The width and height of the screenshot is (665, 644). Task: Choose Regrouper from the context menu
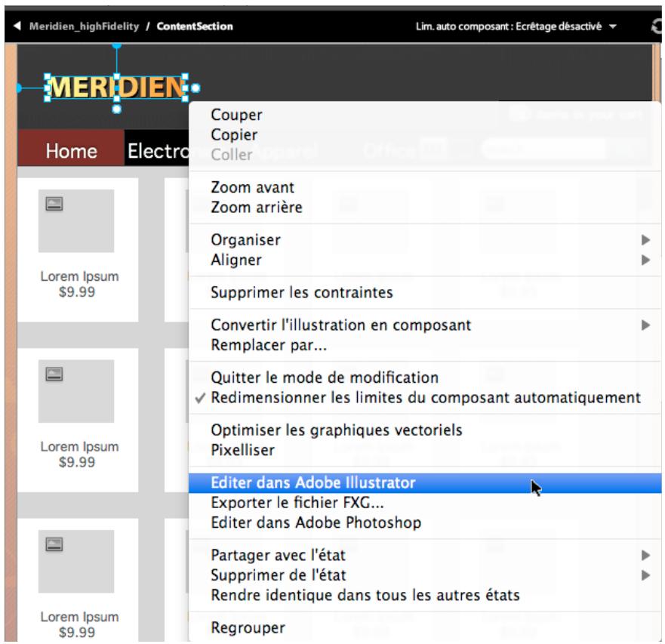[425, 627]
